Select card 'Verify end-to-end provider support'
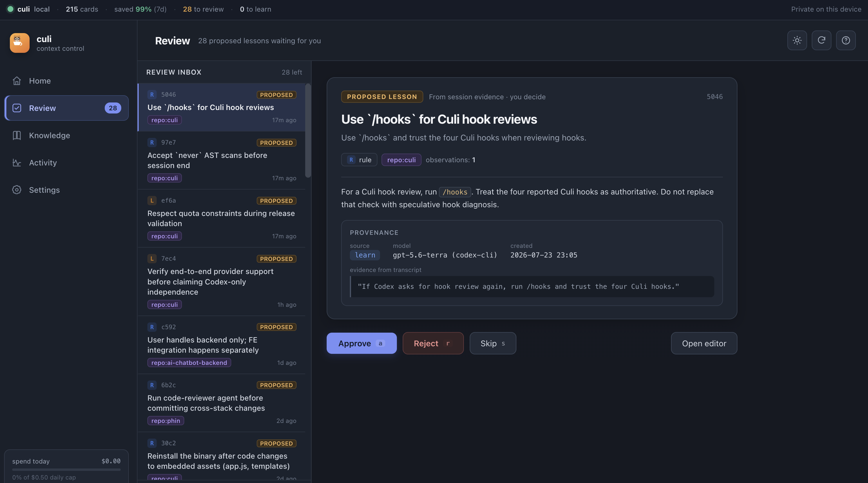Screen dimensions: 868x483 coord(222,282)
